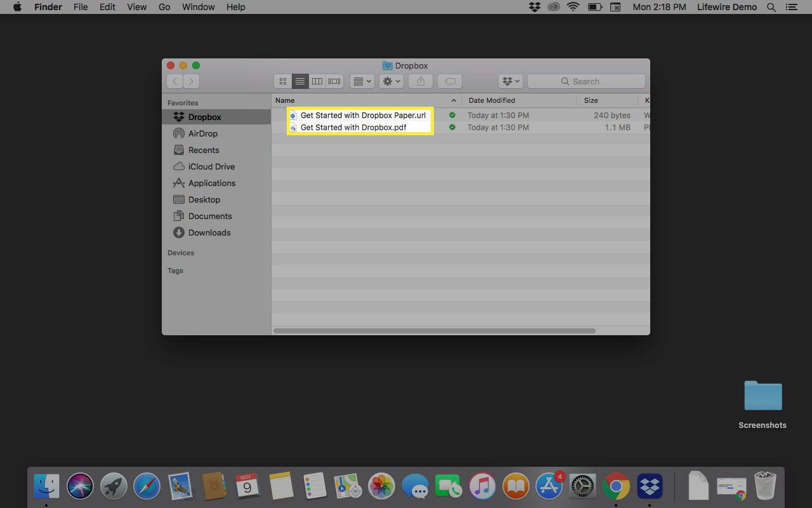Image resolution: width=812 pixels, height=508 pixels.
Task: Click the Finder Search field
Action: point(586,81)
